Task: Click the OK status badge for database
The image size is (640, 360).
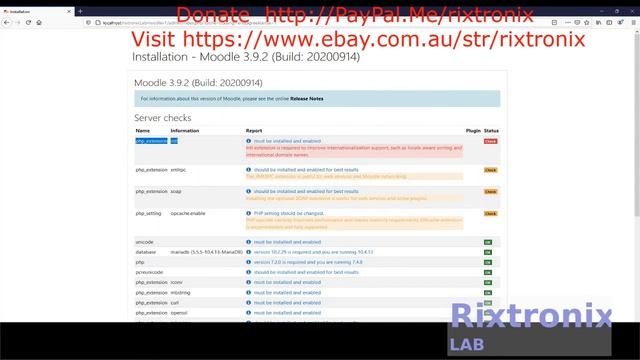Action: click(x=488, y=252)
